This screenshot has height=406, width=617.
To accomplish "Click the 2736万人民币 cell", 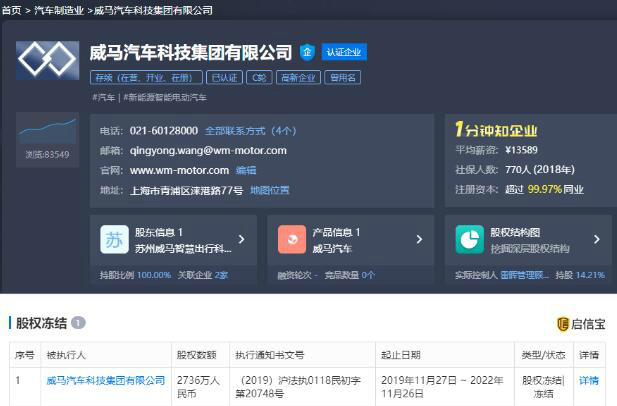I will 198,387.
